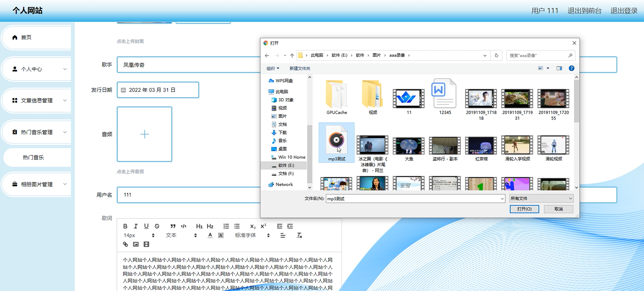Refresh the aaa录像 folder listing

click(496, 56)
